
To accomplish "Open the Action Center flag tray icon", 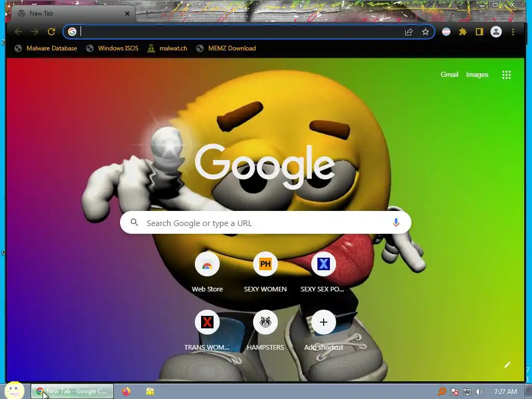I will (455, 392).
